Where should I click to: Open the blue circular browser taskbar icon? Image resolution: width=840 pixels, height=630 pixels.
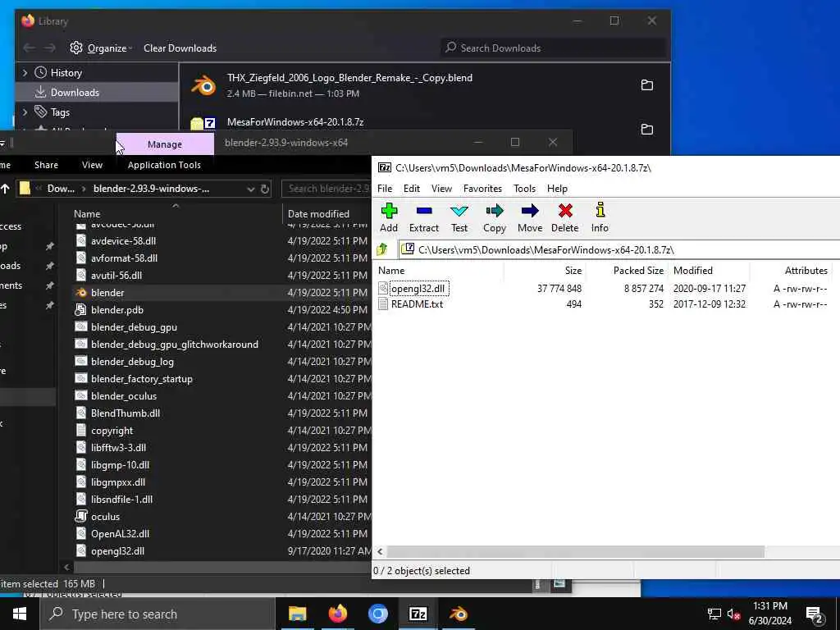(377, 614)
